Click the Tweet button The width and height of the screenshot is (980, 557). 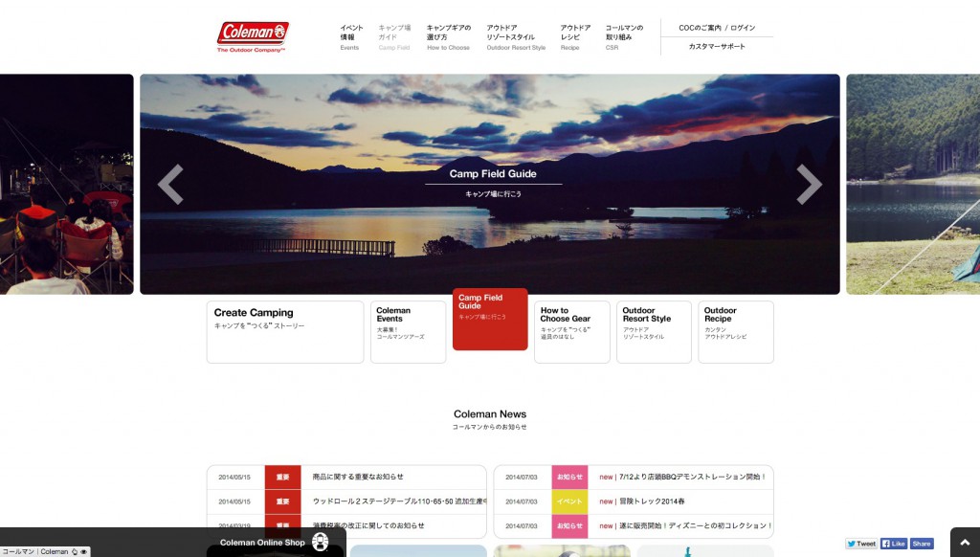click(861, 544)
